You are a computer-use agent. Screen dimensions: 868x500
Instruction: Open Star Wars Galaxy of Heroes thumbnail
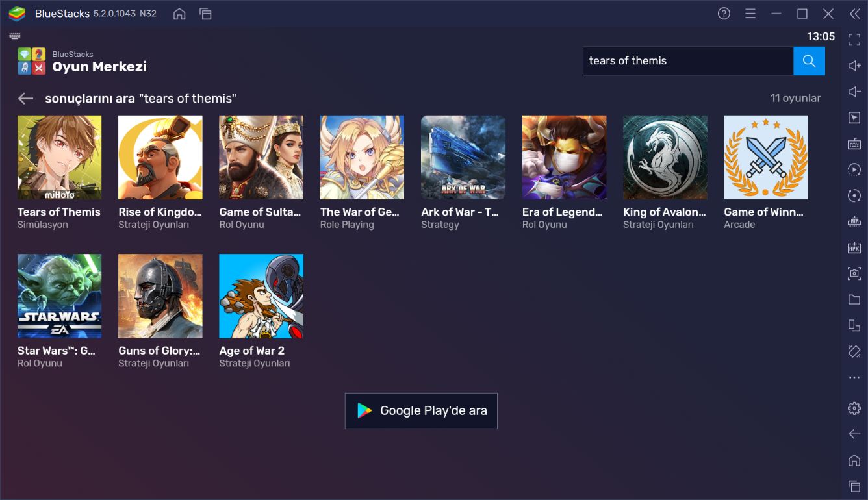tap(59, 295)
